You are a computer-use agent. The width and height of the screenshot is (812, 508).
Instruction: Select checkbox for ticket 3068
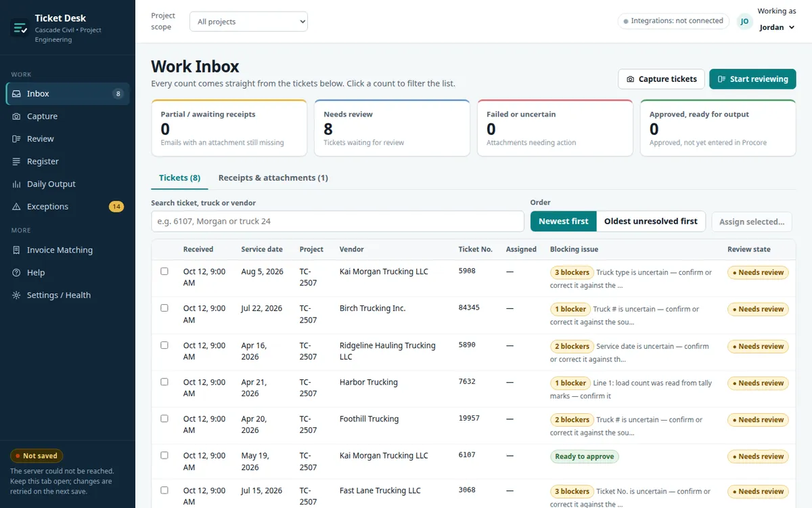(164, 490)
